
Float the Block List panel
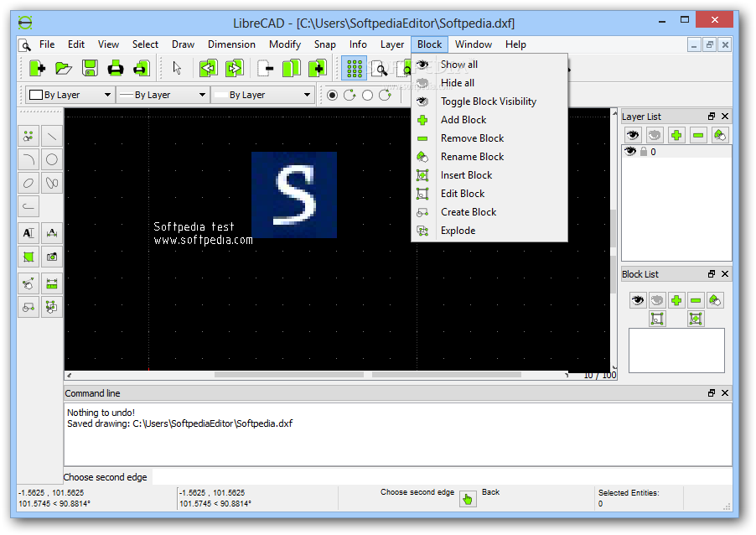coord(712,273)
